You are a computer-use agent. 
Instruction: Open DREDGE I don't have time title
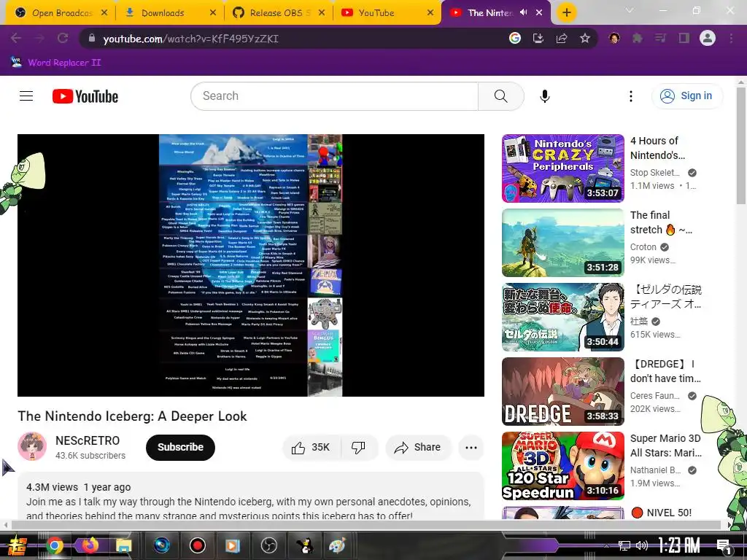tap(665, 371)
